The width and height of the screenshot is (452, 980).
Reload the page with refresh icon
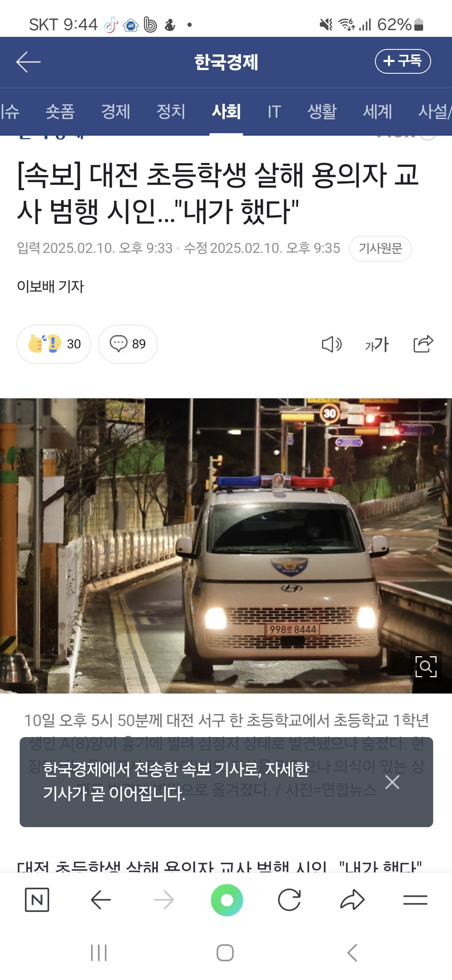click(289, 900)
